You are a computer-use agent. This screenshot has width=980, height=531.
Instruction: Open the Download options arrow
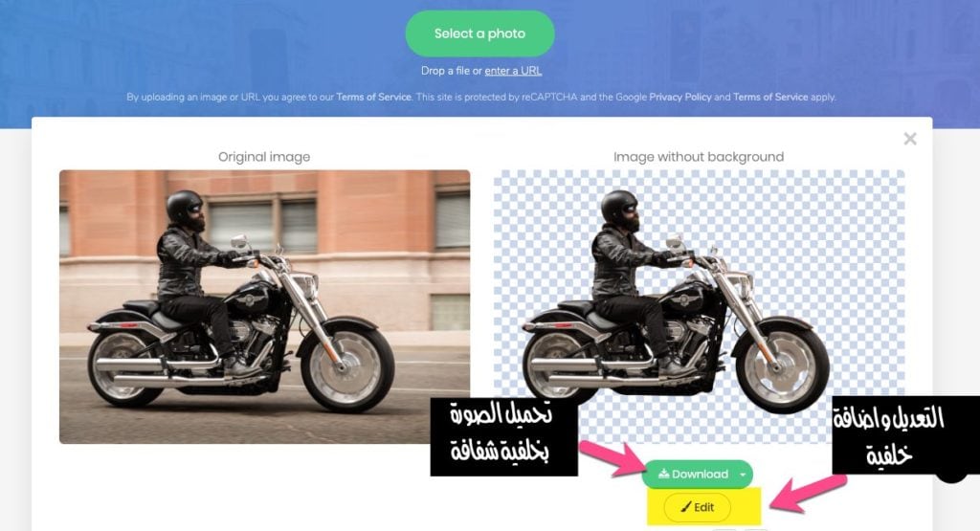[x=743, y=475]
